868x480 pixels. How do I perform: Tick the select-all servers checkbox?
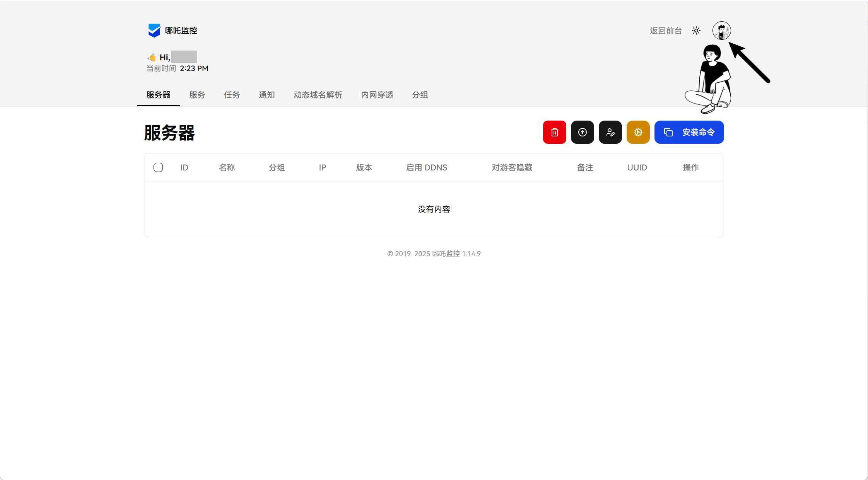click(x=158, y=167)
